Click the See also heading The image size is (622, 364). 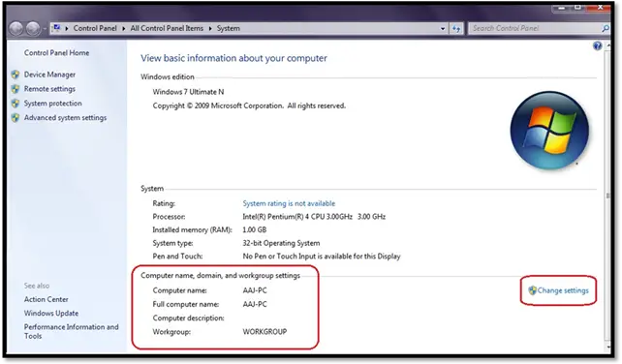tap(37, 286)
